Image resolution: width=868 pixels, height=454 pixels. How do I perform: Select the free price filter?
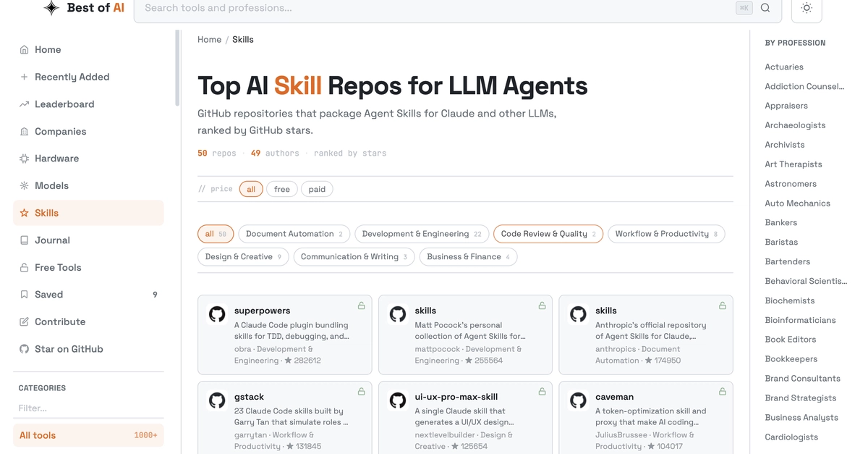[282, 189]
